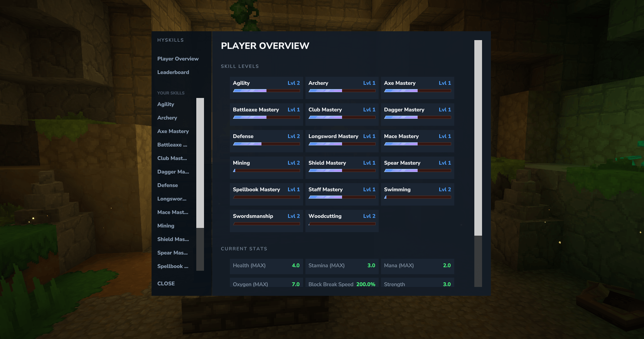644x339 pixels.
Task: Click the Defense skill progress bar
Action: coord(266,144)
